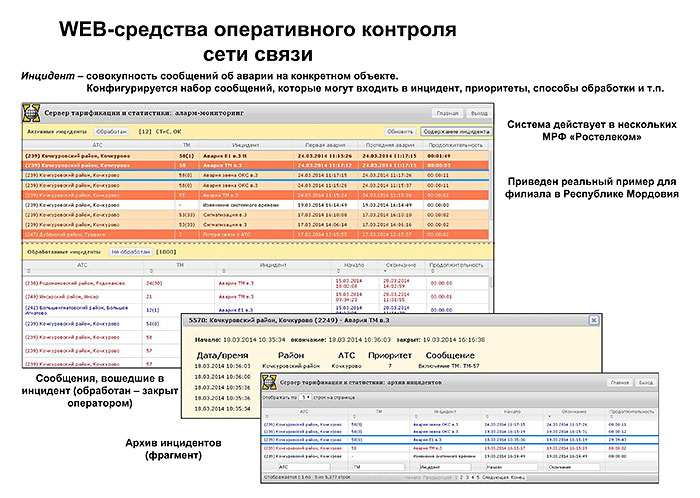Viewport: 700px width, 498px height.
Task: Go to page 2 of the archive
Action: [x=462, y=477]
